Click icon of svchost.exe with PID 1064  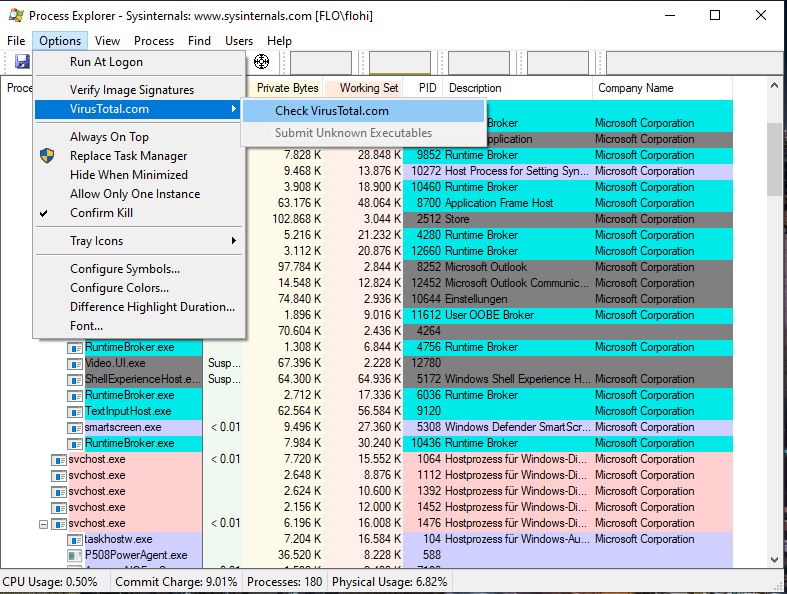coord(59,460)
